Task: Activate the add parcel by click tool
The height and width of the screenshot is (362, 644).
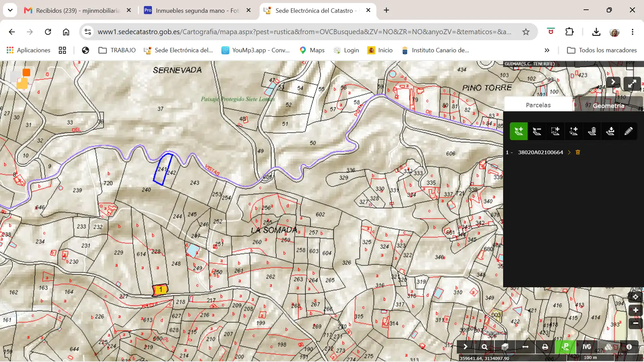Action: coord(519,131)
